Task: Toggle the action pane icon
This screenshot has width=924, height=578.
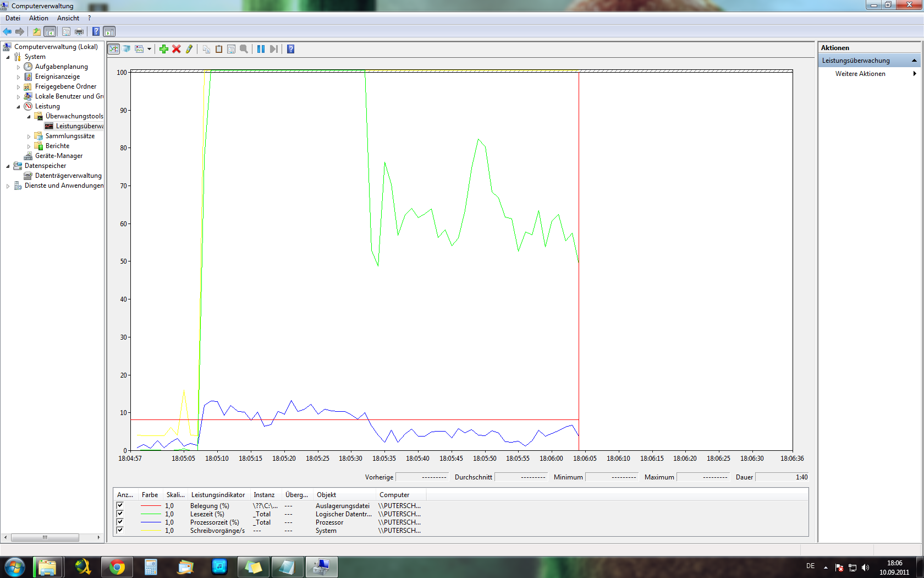Action: coord(109,32)
